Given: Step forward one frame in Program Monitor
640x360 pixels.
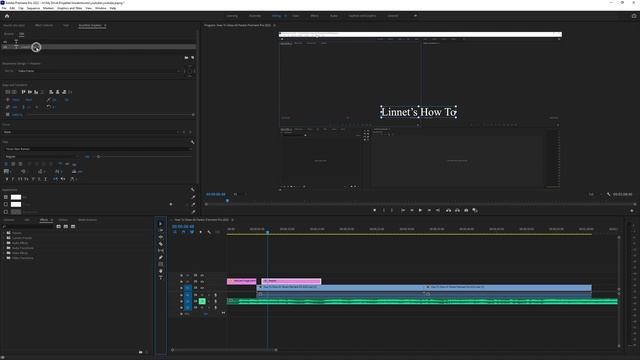Looking at the screenshot, I should coord(429,210).
